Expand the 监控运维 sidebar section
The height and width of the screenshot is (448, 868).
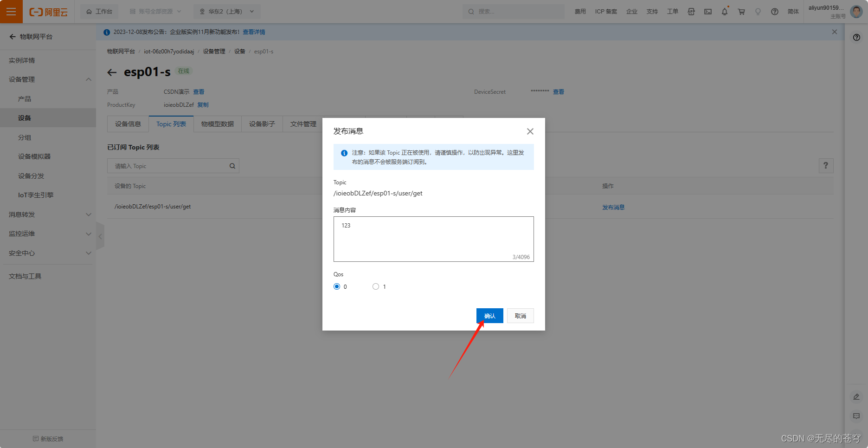click(48, 234)
